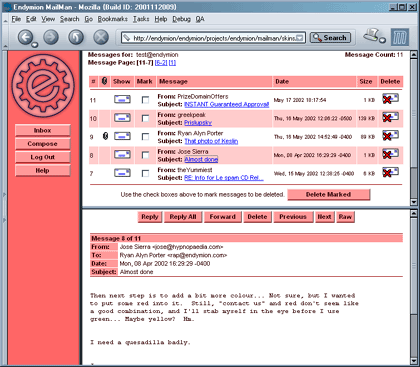Click Delete in the message action bar
This screenshot has width=420, height=367.
coord(257,217)
